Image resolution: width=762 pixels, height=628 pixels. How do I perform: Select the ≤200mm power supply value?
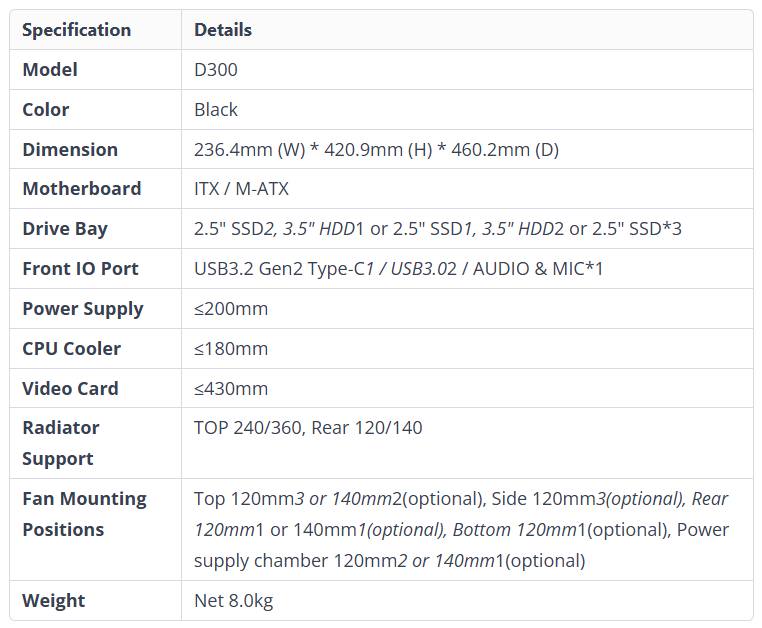tap(231, 309)
